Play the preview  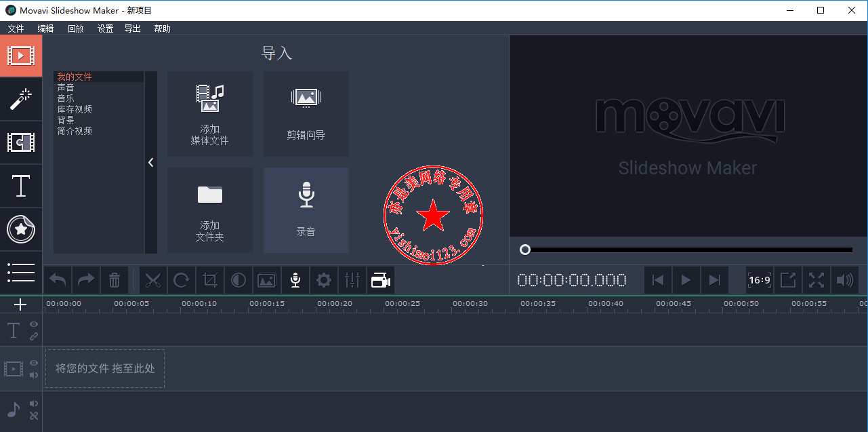[x=686, y=280]
